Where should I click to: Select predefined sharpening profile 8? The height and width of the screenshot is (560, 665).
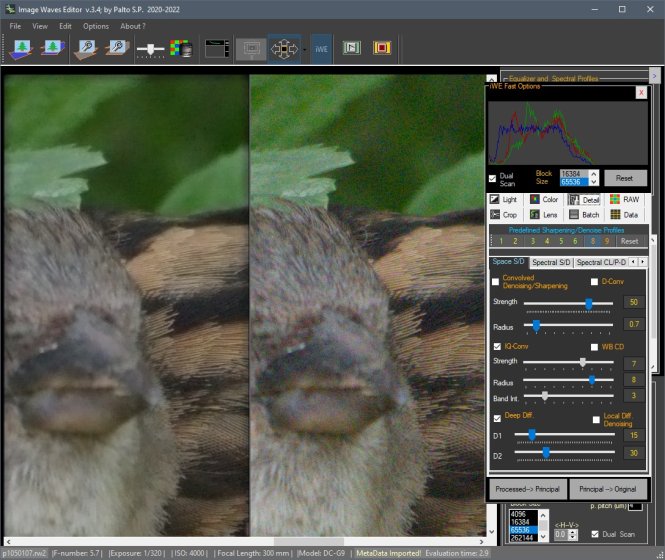592,241
